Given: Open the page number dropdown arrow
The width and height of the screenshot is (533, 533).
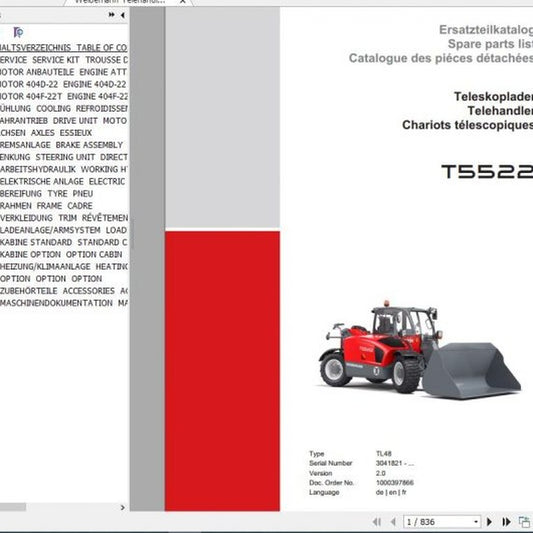Looking at the screenshot, I should (x=476, y=522).
